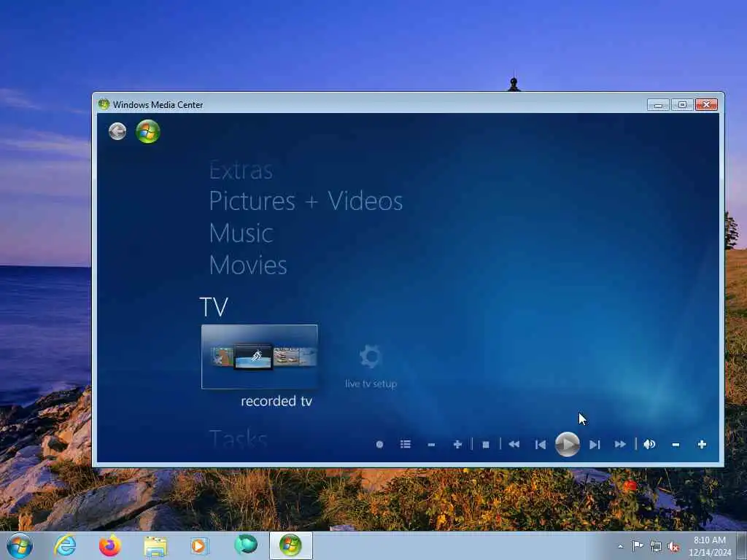The height and width of the screenshot is (560, 747).
Task: Click the live tv setup label
Action: coord(371,384)
